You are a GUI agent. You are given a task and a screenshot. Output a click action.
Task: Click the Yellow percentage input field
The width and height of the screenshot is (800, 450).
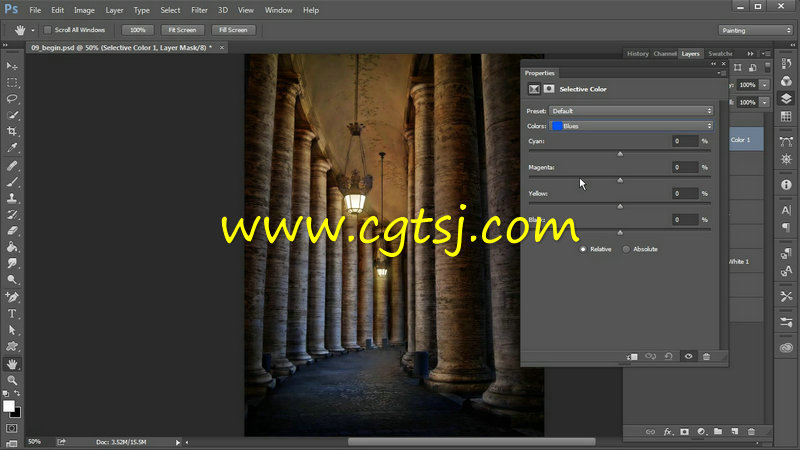click(x=685, y=193)
